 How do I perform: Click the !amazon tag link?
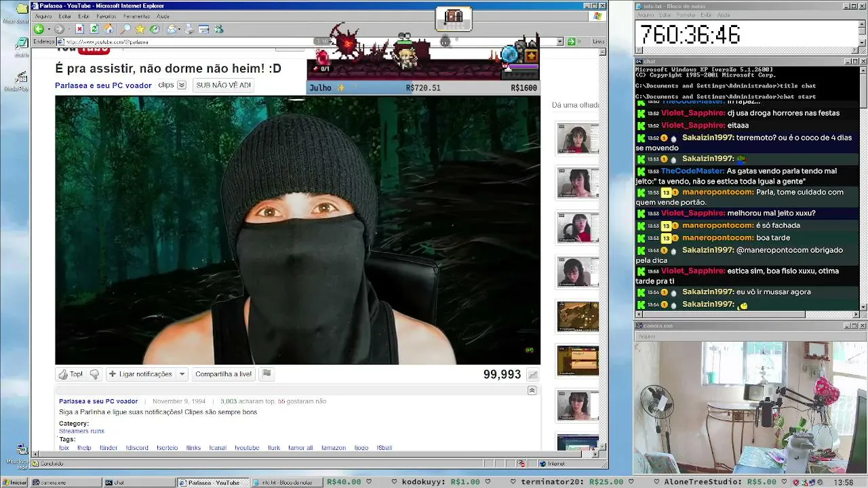tap(333, 448)
